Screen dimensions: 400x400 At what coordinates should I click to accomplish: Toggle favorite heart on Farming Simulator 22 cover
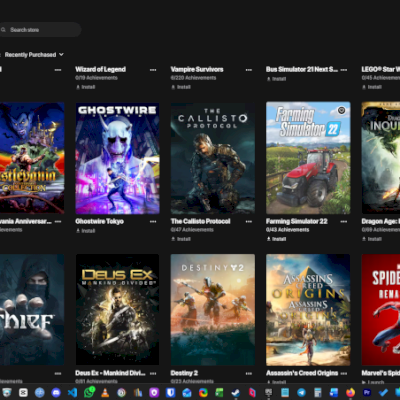[341, 110]
